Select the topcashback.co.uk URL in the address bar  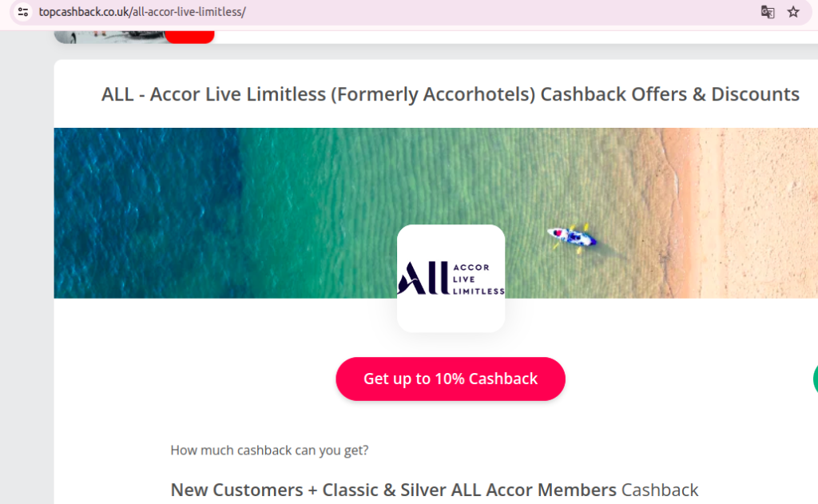(x=142, y=11)
